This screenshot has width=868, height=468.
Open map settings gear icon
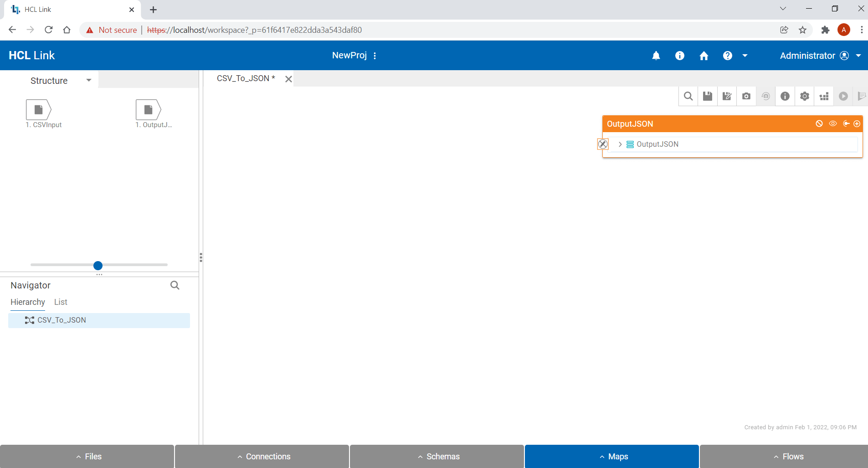coord(805,96)
